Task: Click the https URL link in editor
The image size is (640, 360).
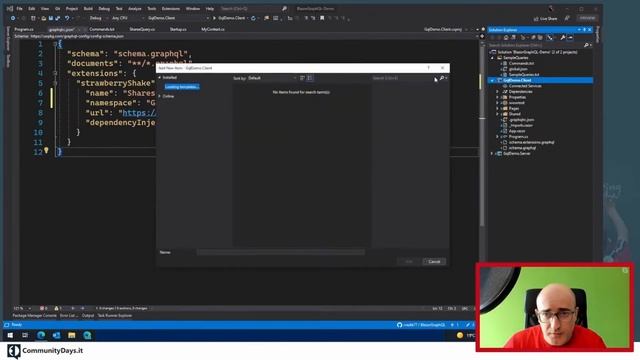Action: click(x=139, y=113)
